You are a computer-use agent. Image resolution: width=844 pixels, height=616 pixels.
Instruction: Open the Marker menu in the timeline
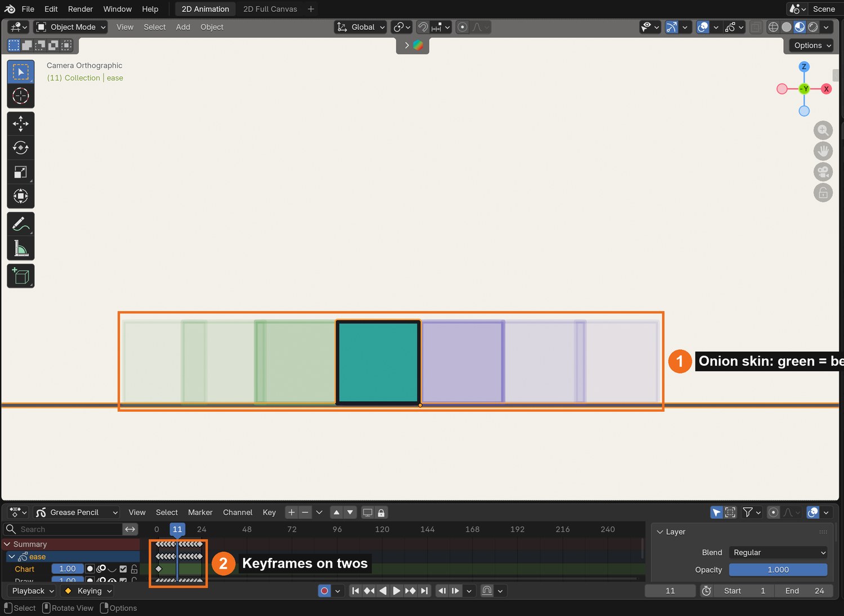[x=200, y=512]
